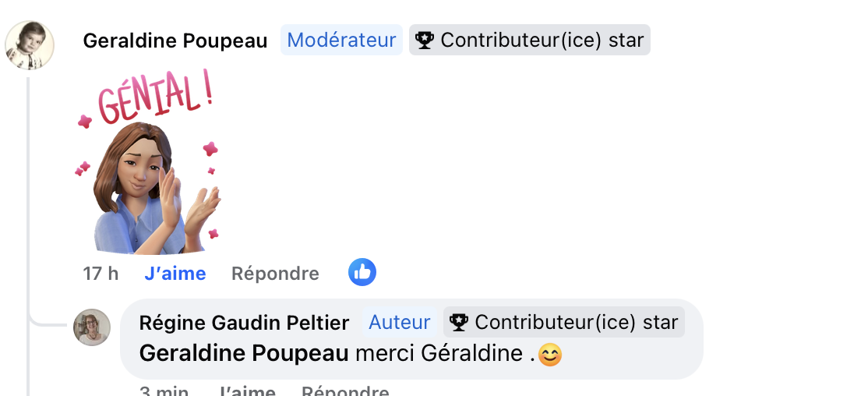Toggle J'aime on Régine's reply
868x396 pixels.
[x=247, y=391]
